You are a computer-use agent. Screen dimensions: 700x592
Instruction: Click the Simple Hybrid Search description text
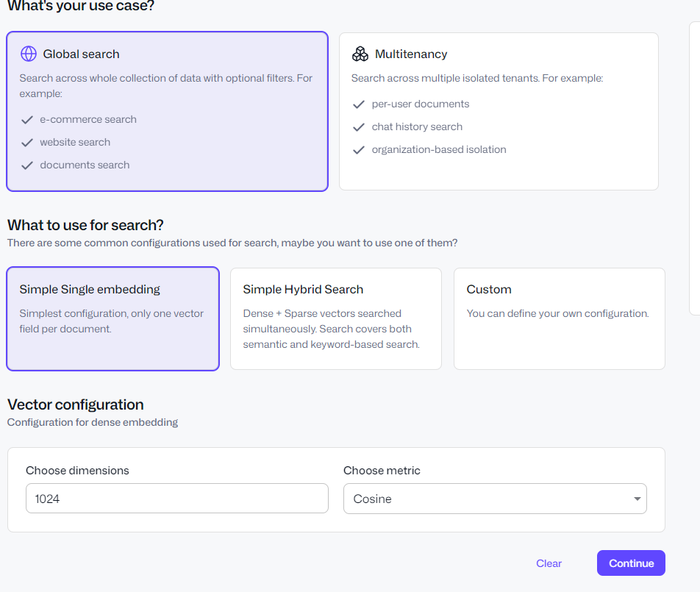click(331, 329)
